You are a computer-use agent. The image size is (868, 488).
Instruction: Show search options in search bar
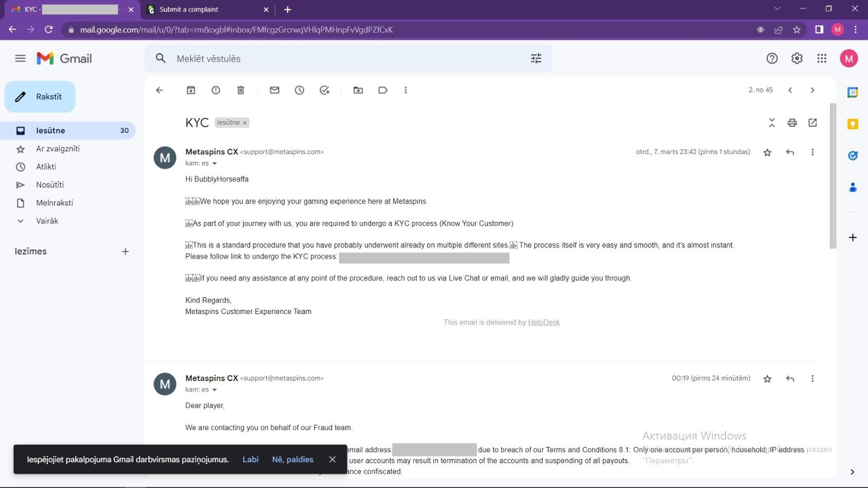pyautogui.click(x=536, y=58)
